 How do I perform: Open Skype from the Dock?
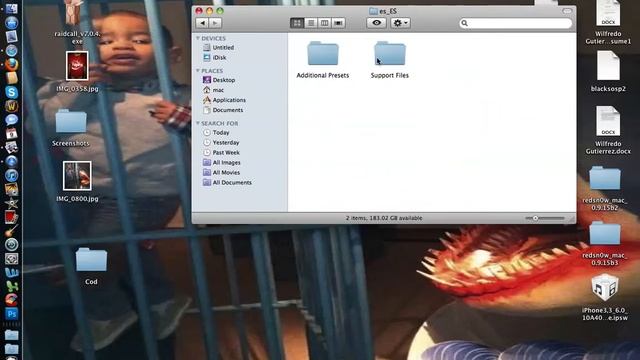click(11, 92)
